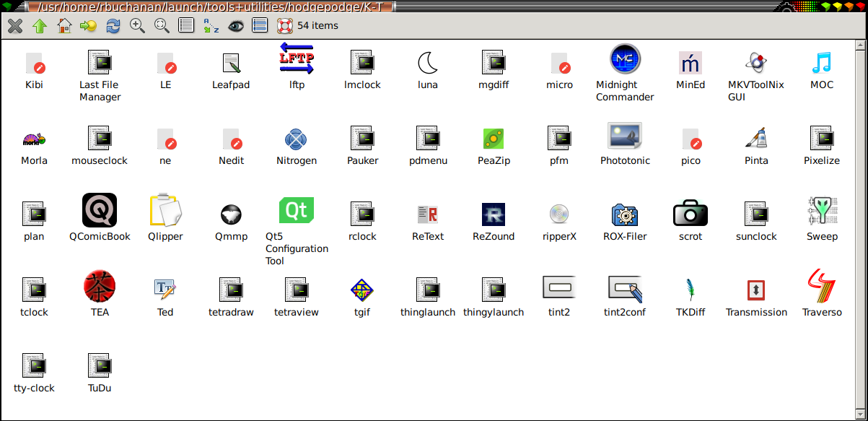Select the lftp launcher

pos(297,59)
